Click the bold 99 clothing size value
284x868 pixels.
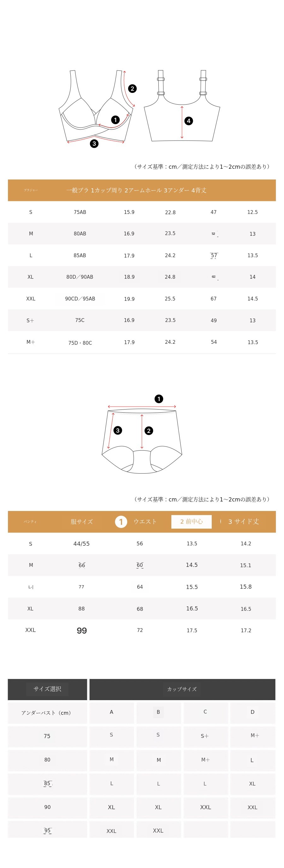[x=82, y=630]
